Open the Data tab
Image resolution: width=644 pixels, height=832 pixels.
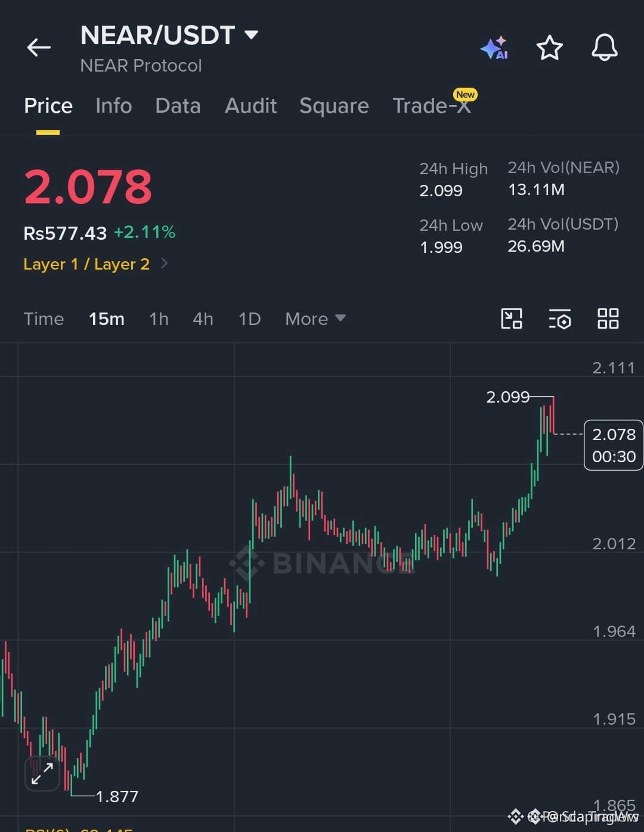(x=178, y=106)
